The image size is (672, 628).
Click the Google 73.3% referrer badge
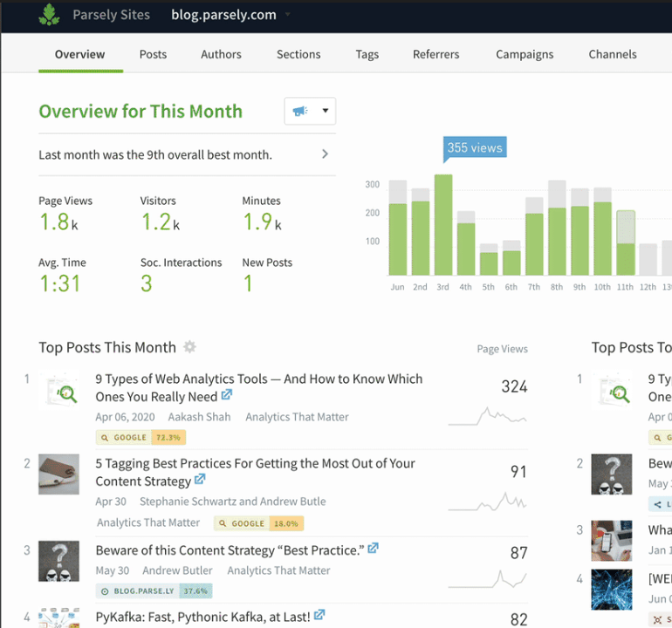[x=141, y=438]
